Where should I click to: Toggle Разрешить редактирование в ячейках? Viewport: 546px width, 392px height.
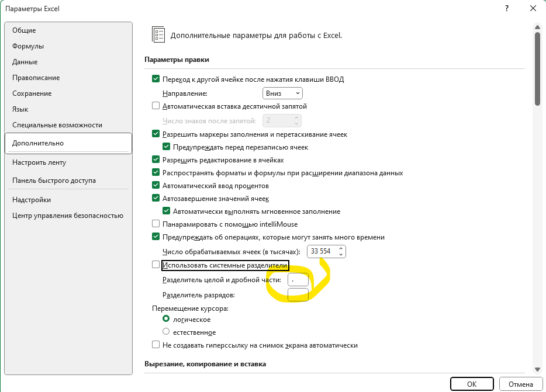[155, 160]
